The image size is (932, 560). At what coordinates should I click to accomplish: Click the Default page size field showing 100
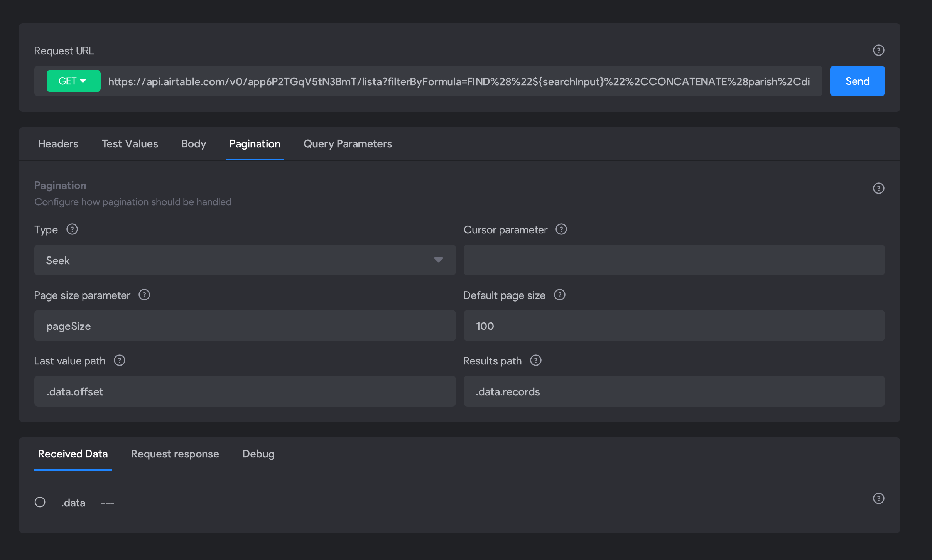pyautogui.click(x=674, y=326)
